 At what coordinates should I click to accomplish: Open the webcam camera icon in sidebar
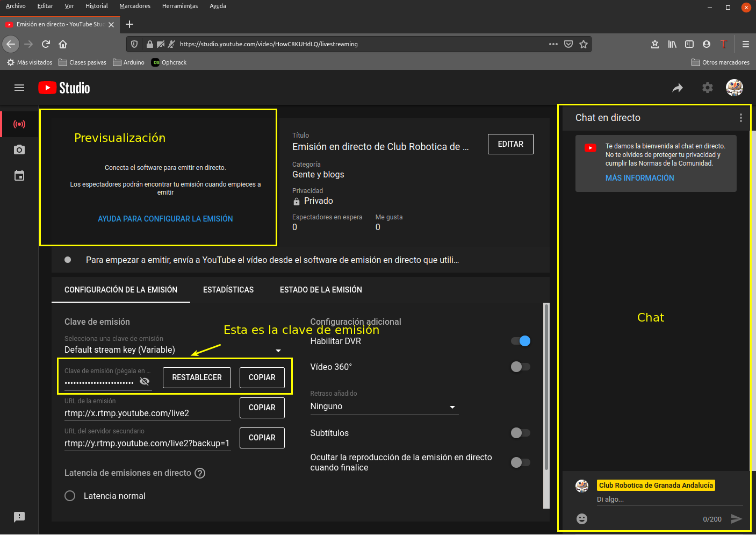pos(19,150)
